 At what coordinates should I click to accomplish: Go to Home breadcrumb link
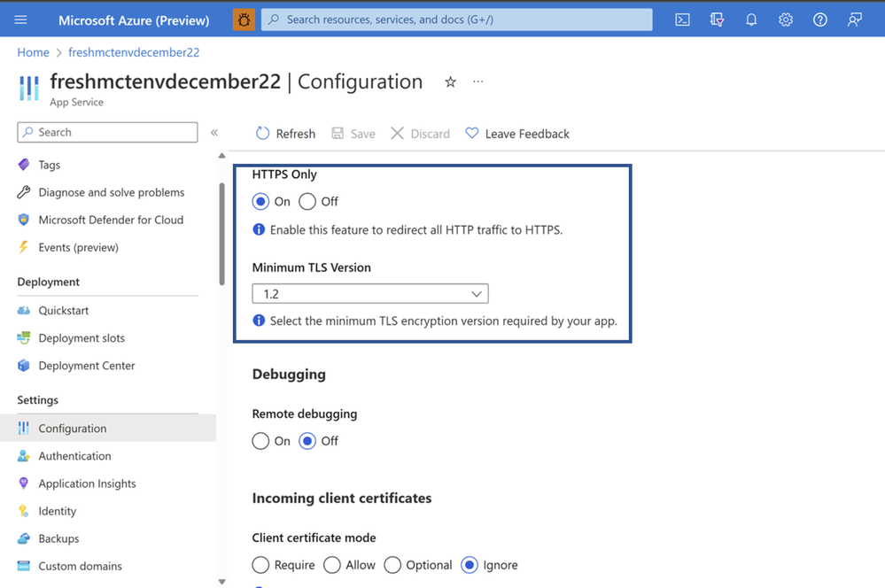[34, 52]
